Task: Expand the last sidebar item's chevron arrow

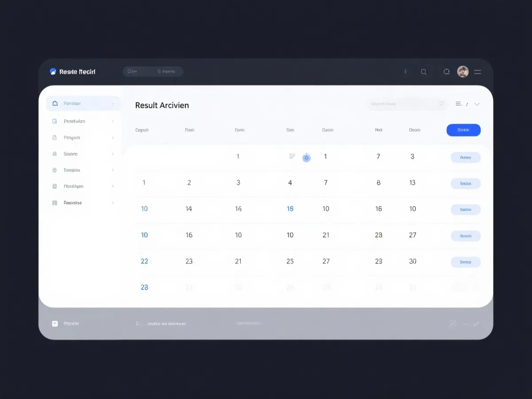Action: [113, 203]
